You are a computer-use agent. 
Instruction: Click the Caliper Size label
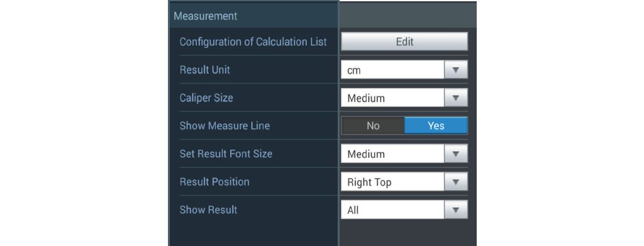[x=206, y=98]
